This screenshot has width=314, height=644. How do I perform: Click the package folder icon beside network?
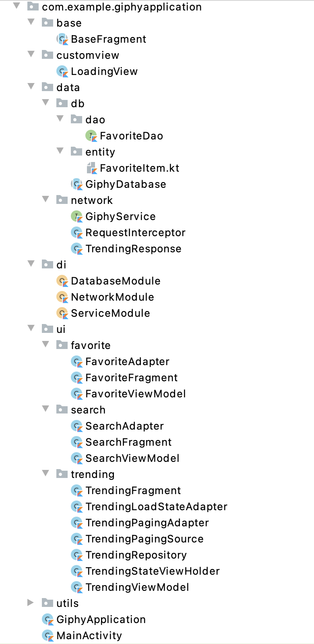[x=62, y=200]
